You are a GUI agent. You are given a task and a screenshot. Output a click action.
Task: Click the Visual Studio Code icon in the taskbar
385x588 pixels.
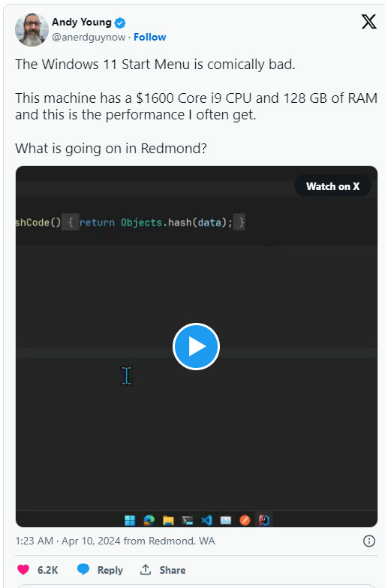click(206, 520)
